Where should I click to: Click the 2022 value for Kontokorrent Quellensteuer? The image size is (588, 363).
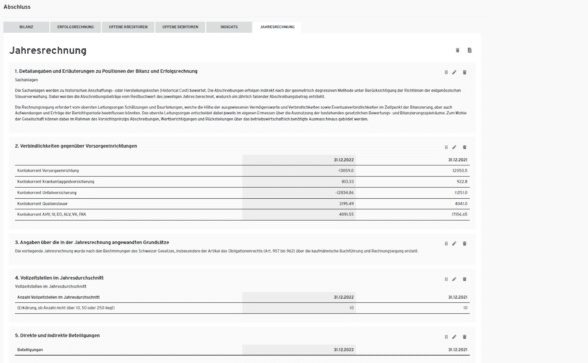346,204
